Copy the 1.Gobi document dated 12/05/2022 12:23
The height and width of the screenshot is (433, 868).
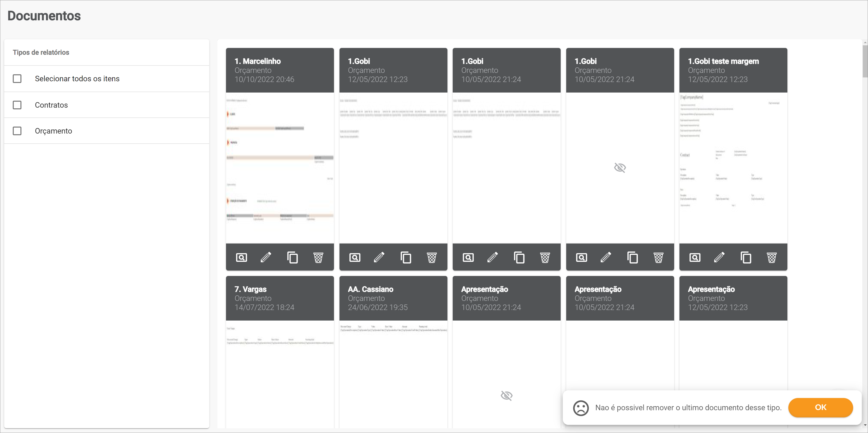tap(406, 257)
